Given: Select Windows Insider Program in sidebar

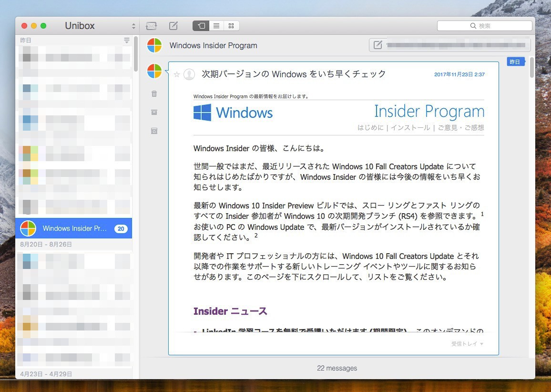Looking at the screenshot, I should (x=74, y=228).
